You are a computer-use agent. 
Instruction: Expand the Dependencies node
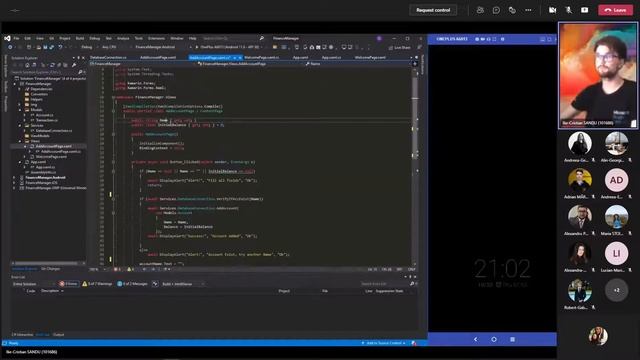[x=19, y=89]
